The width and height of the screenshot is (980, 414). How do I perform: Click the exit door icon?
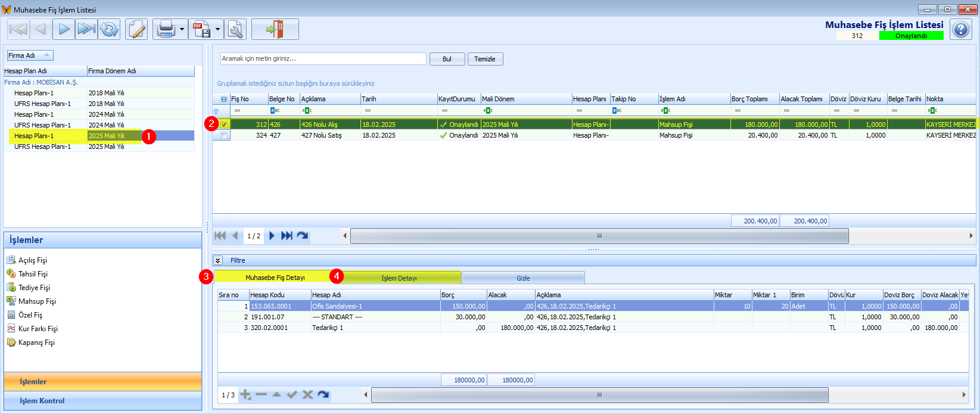(275, 29)
